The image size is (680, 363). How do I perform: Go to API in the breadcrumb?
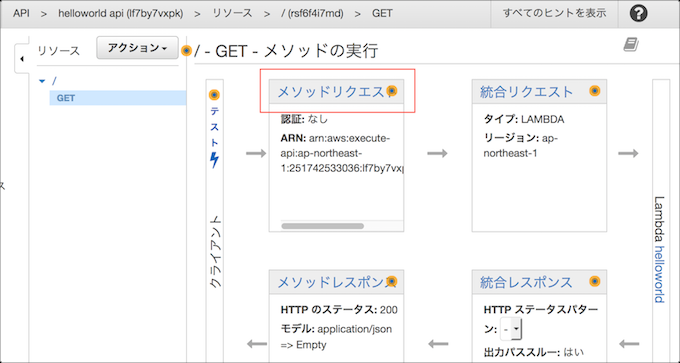[21, 13]
